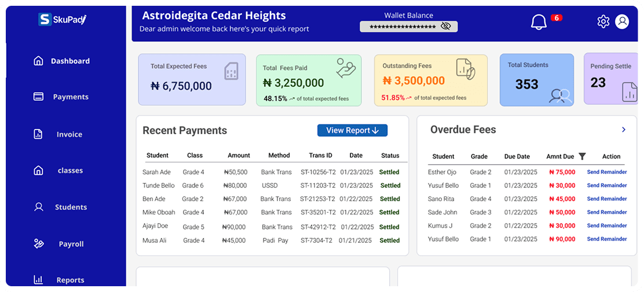Screen dimensions: 644x292
Task: Open the Total Expected Fees card
Action: pyautogui.click(x=192, y=80)
